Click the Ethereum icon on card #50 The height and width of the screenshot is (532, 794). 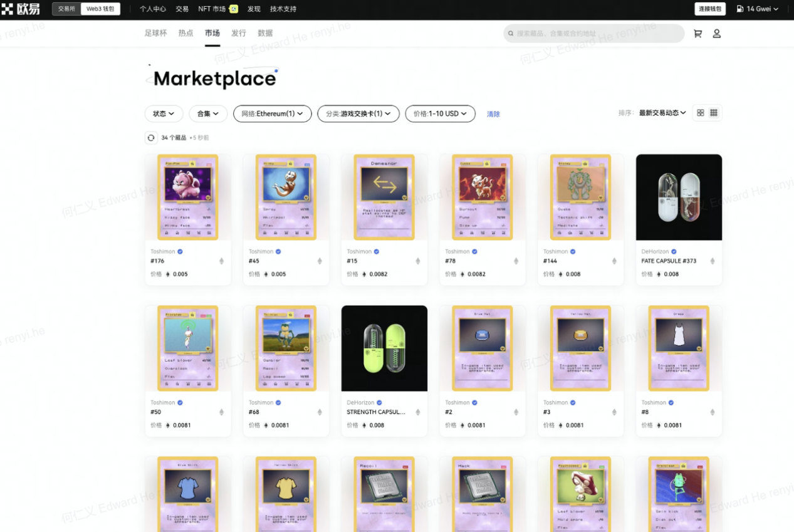[221, 412]
